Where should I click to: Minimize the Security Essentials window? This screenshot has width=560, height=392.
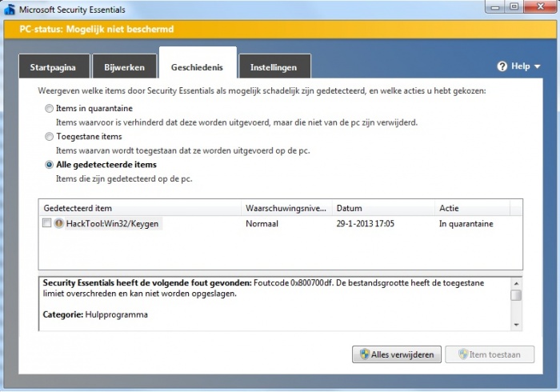495,6
